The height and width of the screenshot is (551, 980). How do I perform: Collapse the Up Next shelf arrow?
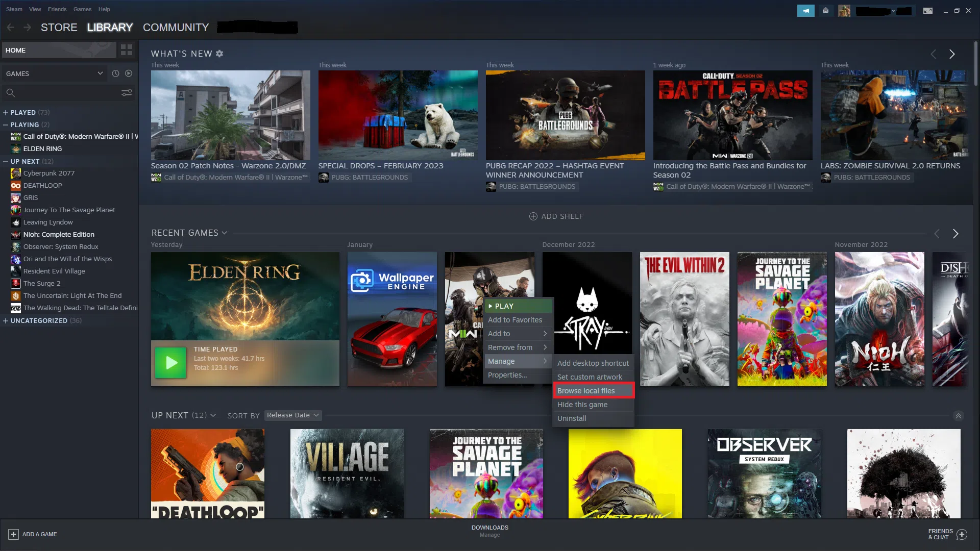pos(958,416)
